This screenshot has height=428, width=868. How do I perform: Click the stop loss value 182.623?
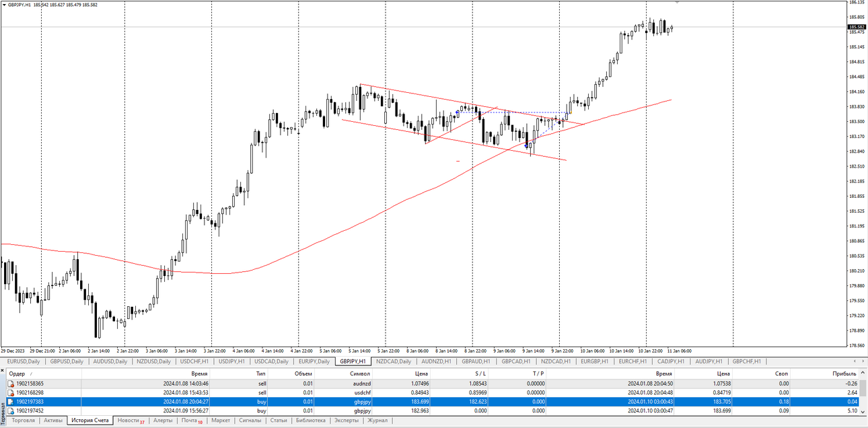tap(477, 402)
